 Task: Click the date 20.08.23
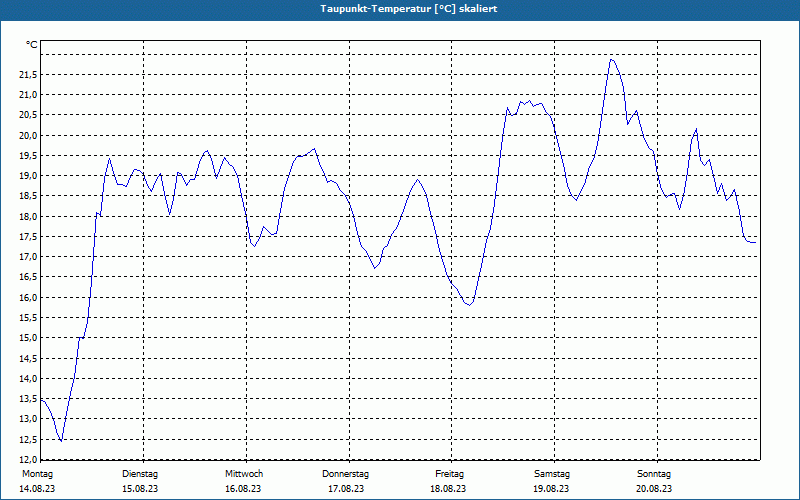click(x=654, y=489)
